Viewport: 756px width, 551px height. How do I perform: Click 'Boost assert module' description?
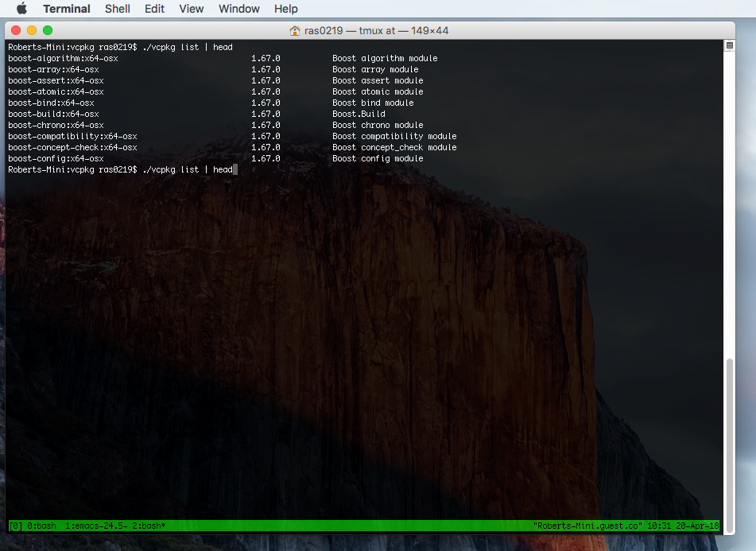(378, 80)
